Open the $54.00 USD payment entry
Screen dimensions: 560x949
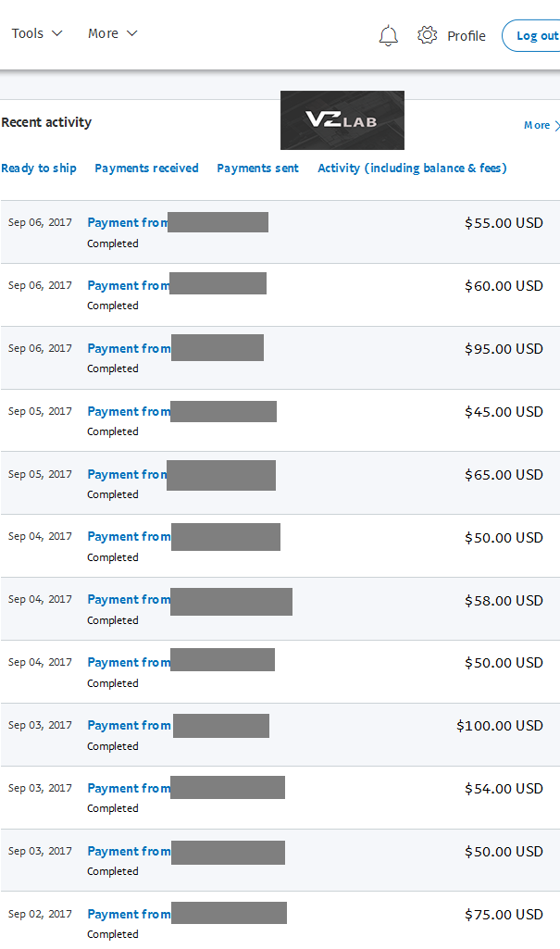[x=280, y=798]
